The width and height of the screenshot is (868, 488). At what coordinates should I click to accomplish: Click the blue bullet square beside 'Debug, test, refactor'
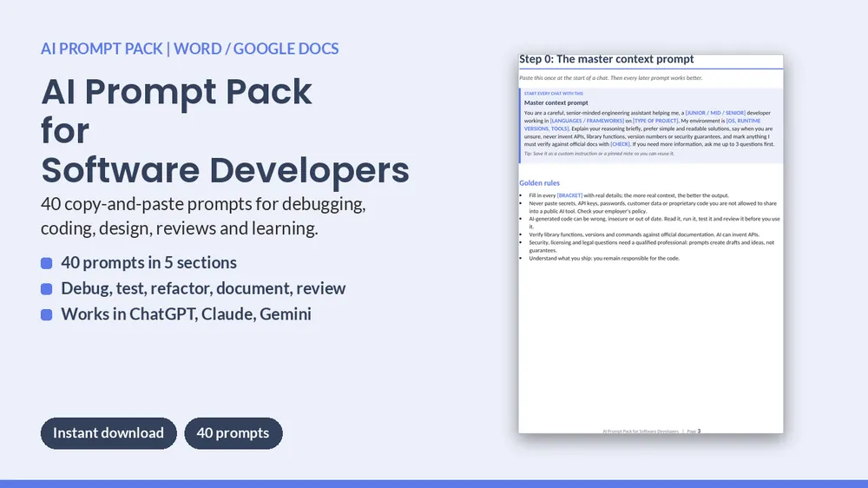click(47, 289)
